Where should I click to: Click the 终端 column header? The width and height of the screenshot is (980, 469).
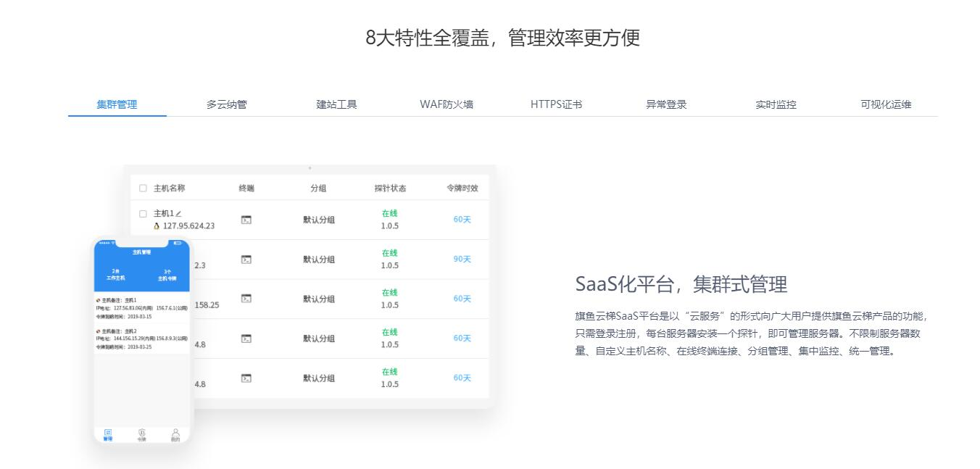246,188
